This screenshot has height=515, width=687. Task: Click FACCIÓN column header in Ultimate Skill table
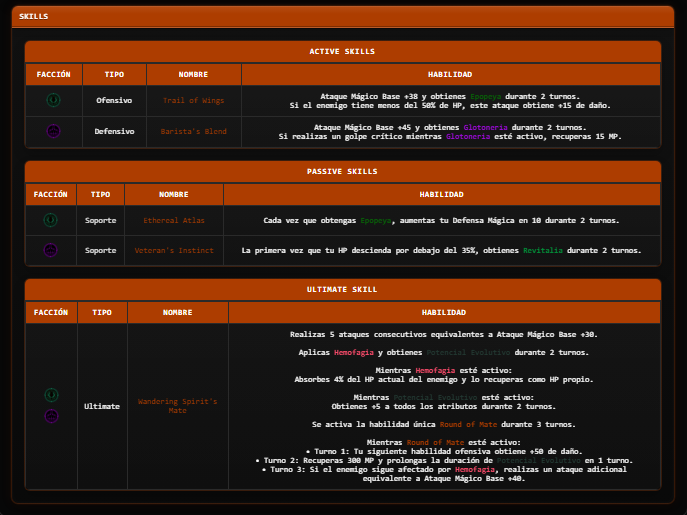pyautogui.click(x=51, y=313)
